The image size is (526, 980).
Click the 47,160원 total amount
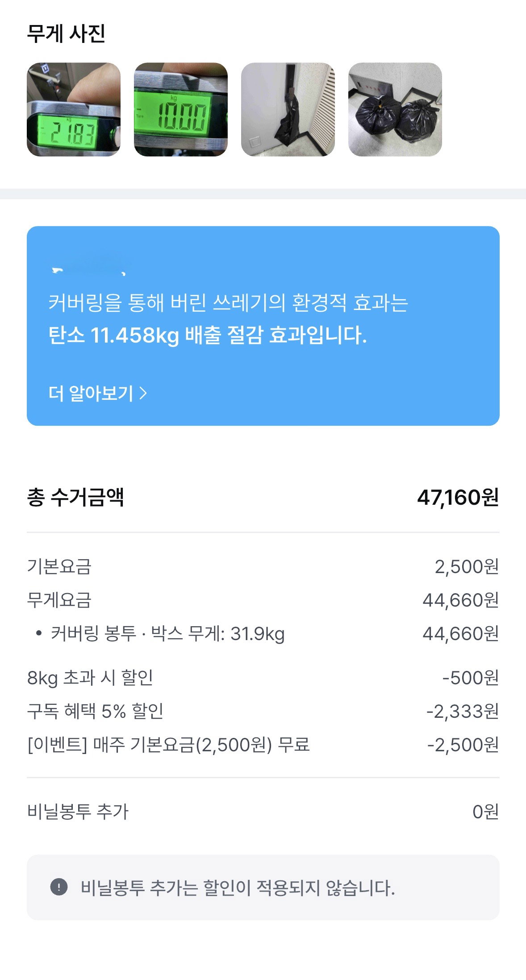click(458, 497)
